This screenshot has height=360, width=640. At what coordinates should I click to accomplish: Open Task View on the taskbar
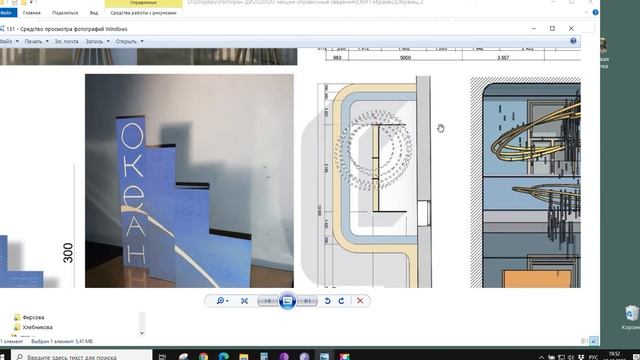pos(162,356)
